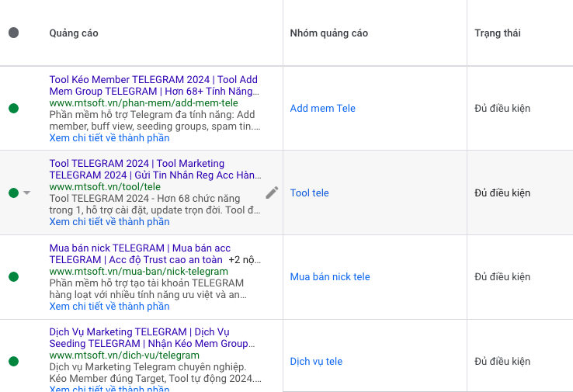Click green status dot for Mua bán nick ad

13,277
